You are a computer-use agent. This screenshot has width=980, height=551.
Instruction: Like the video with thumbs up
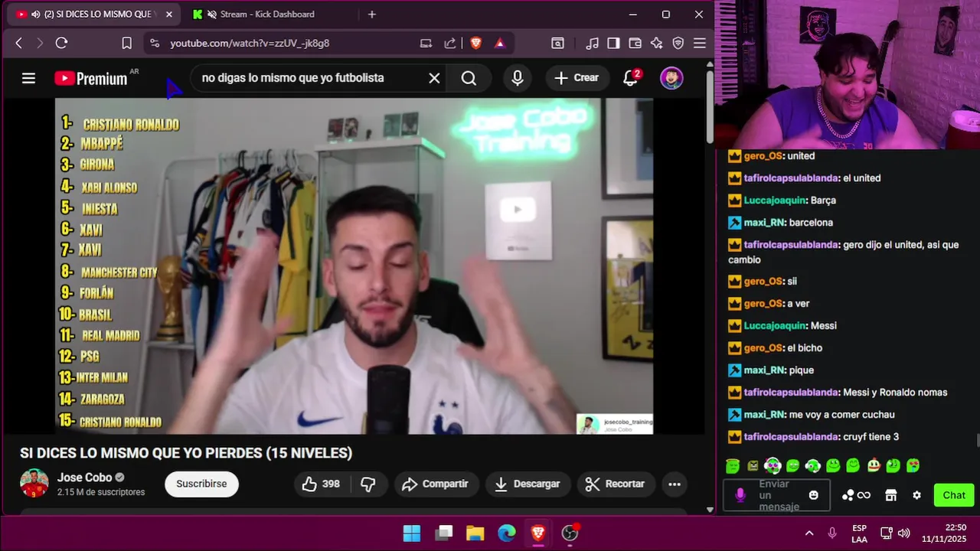click(x=321, y=484)
